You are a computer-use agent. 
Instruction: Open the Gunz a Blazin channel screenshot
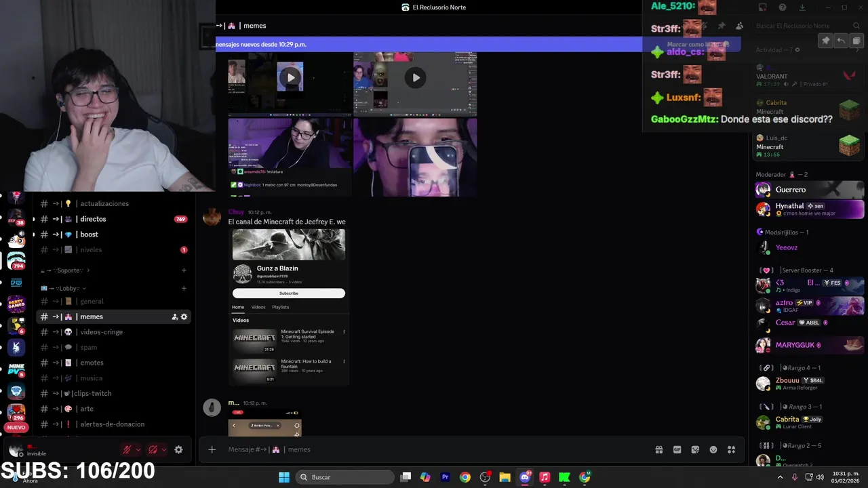(289, 307)
